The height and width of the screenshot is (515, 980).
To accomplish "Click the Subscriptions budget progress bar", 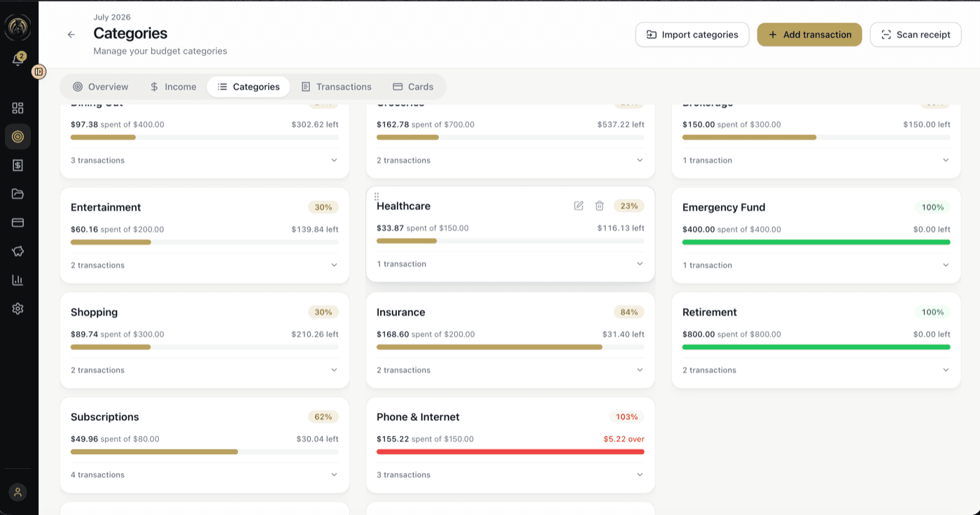I will (204, 452).
